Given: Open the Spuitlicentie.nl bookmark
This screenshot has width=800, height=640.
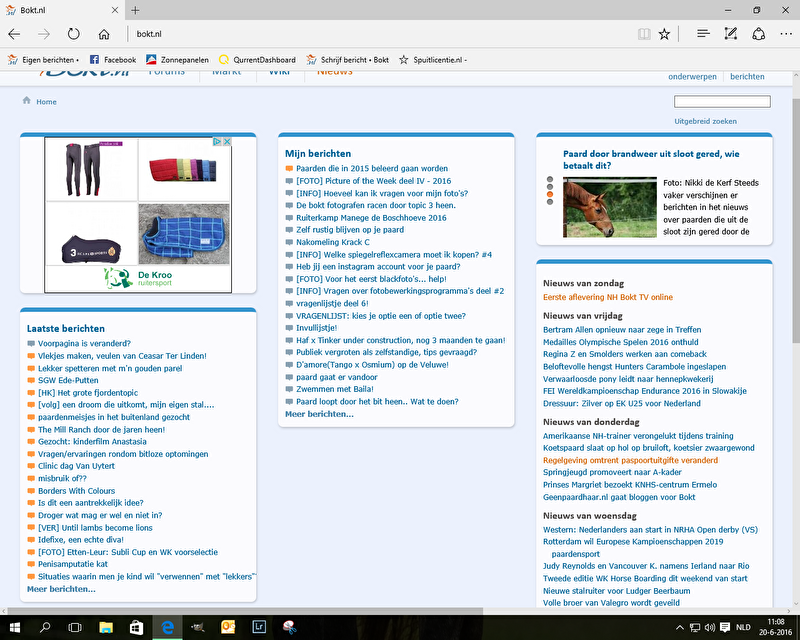Looking at the screenshot, I should pyautogui.click(x=433, y=60).
